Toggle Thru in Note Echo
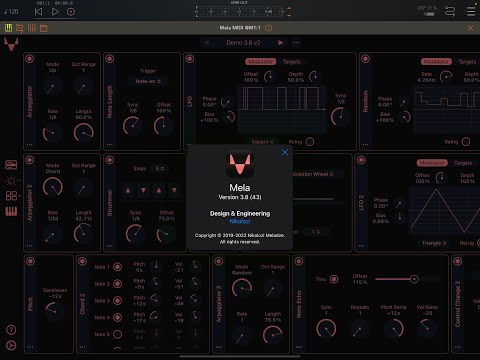 334,279
